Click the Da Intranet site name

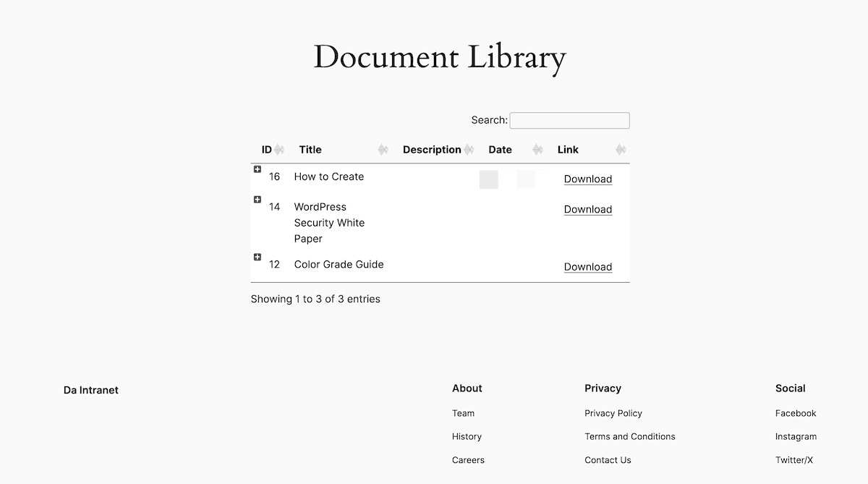pos(90,390)
